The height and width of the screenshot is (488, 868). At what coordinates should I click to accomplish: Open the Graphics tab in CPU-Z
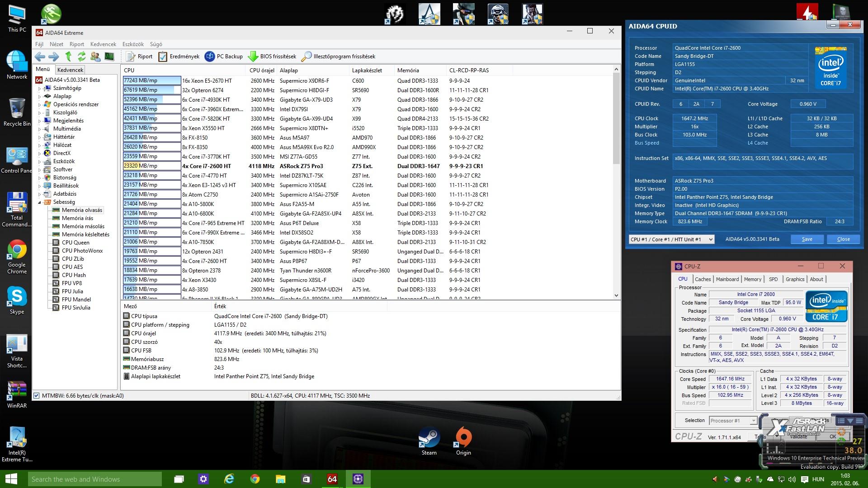click(x=795, y=279)
